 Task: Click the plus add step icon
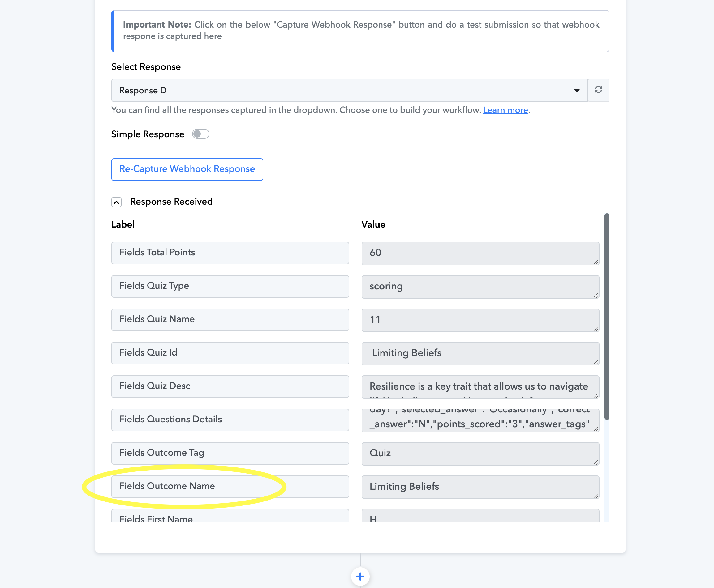[x=360, y=576]
